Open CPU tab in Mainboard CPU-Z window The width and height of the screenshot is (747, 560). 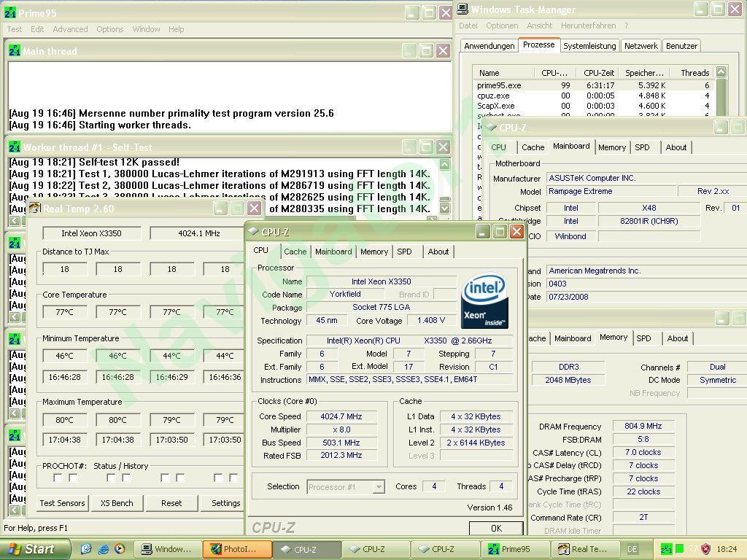(498, 147)
